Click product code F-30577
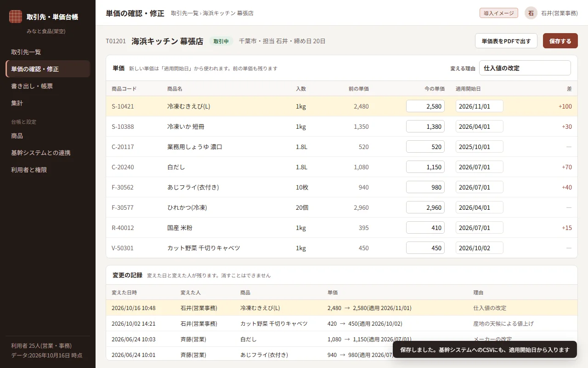This screenshot has height=368, width=588. [123, 207]
